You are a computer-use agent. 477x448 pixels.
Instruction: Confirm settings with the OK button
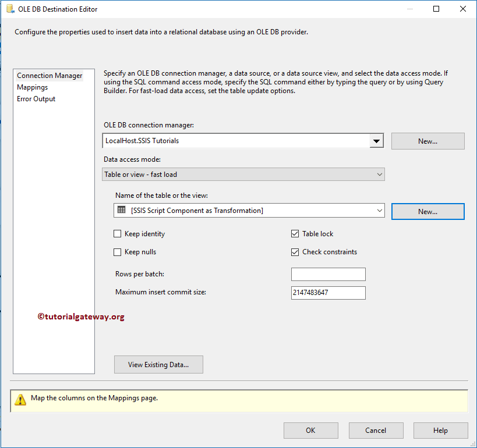pos(310,430)
